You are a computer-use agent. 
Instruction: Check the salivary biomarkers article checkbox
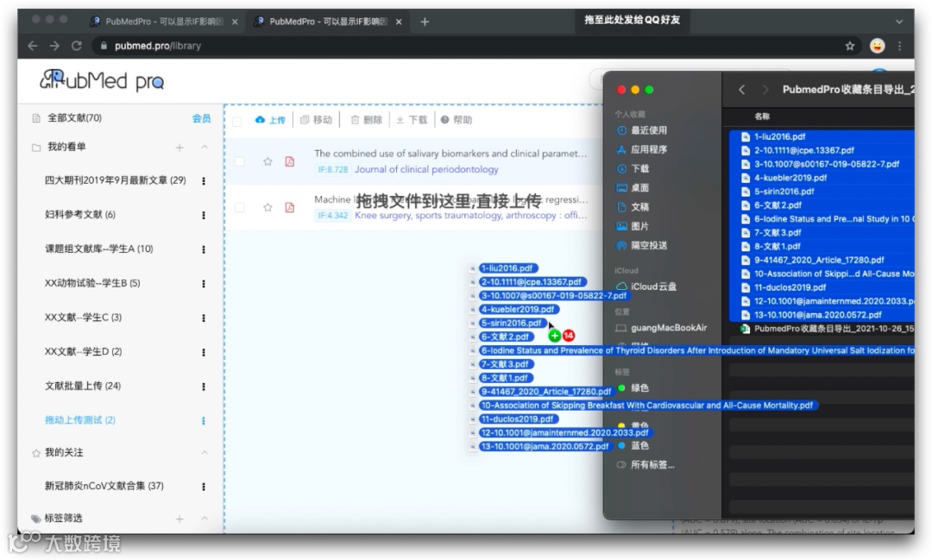point(240,161)
